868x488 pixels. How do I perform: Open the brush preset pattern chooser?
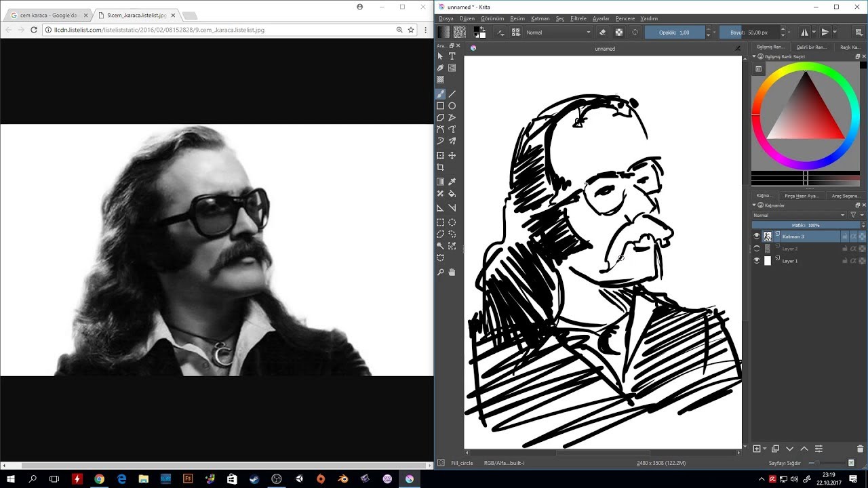click(460, 32)
